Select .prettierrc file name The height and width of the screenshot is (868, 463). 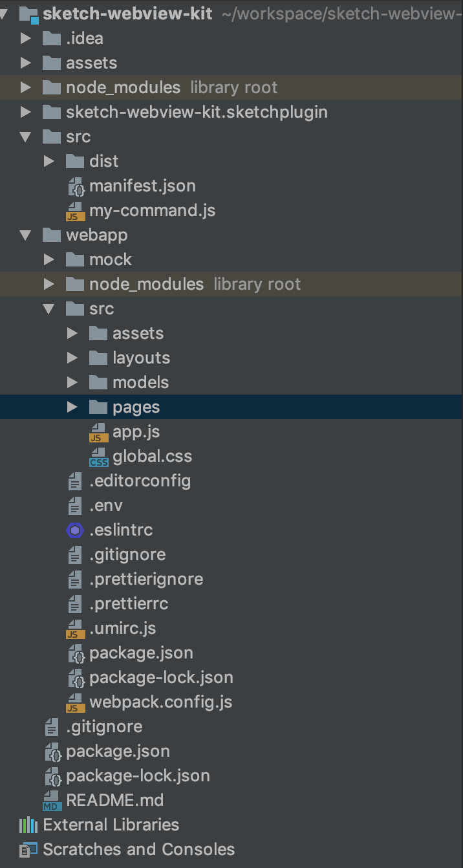pyautogui.click(x=129, y=603)
